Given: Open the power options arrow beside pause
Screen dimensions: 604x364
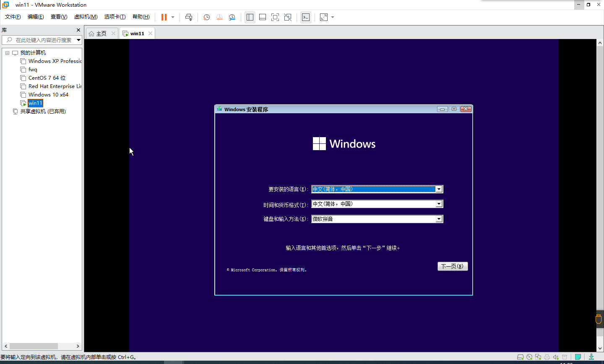Looking at the screenshot, I should [x=173, y=17].
